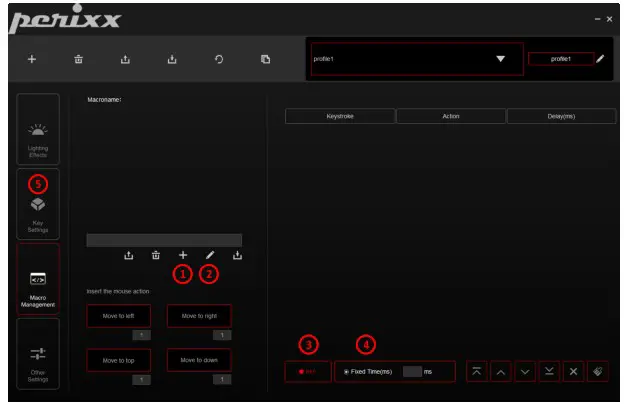
Task: Click the top toolbar export profile icon
Action: coord(125,59)
